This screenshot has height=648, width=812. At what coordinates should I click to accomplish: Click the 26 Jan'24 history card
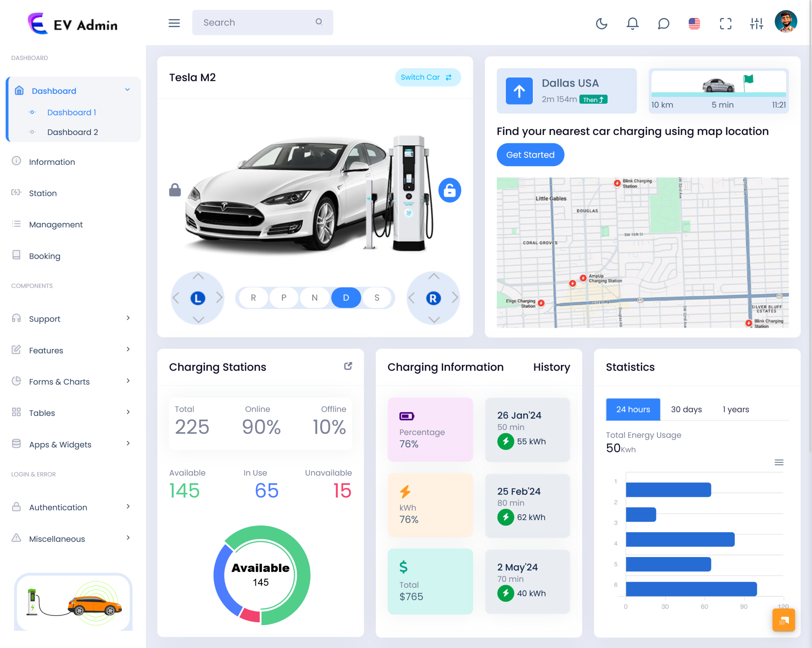[x=527, y=430]
